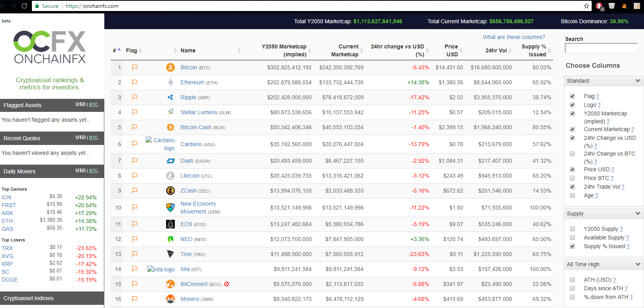Image resolution: width=644 pixels, height=308 pixels.
Task: Click the BitConnect logo icon
Action: coord(170,284)
